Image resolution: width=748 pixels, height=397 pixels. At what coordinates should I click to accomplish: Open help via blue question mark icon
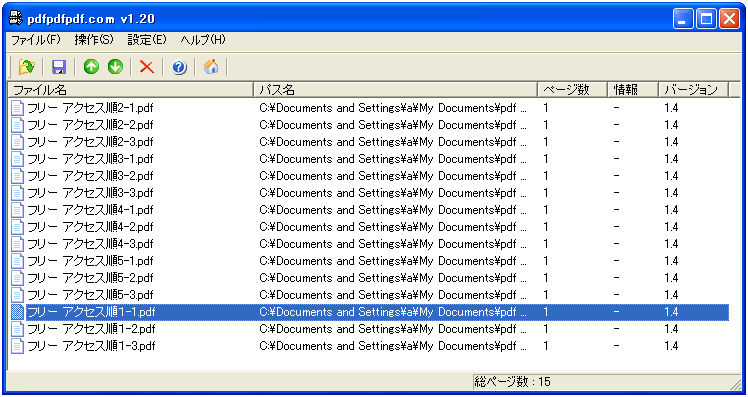pos(179,67)
